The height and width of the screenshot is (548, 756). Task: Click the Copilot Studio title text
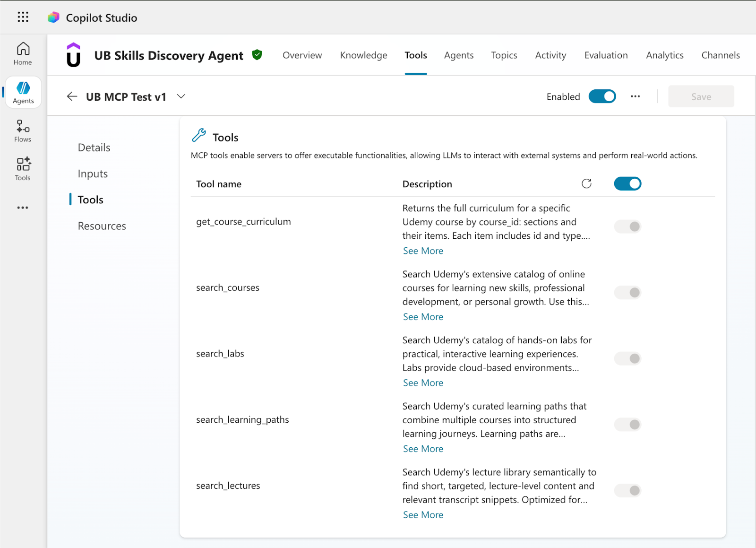tap(102, 18)
